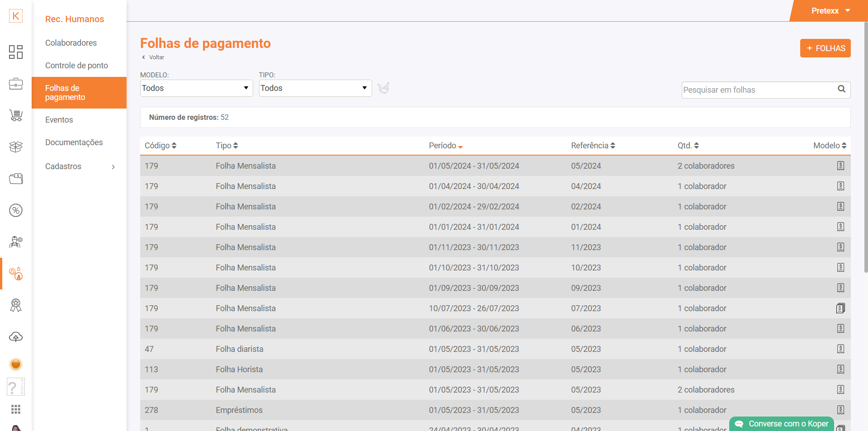Click the + FOLHAS button

coord(825,48)
